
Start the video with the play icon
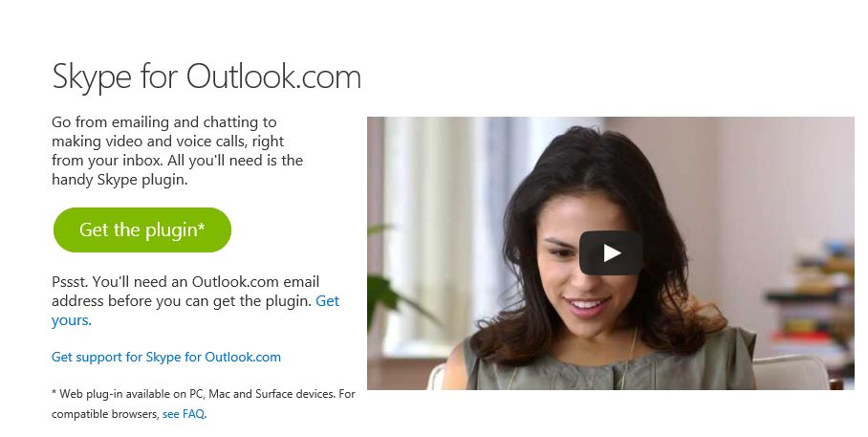[611, 253]
